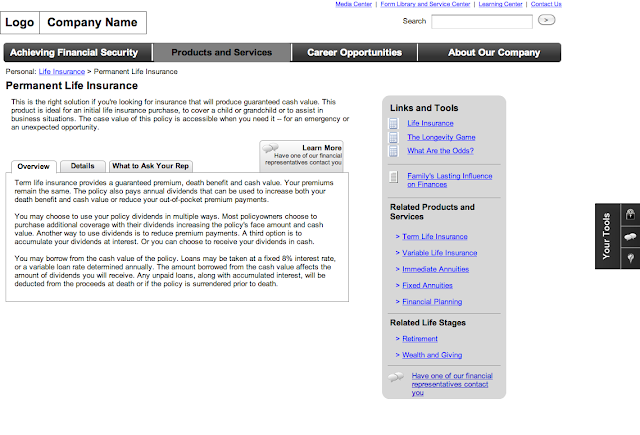The height and width of the screenshot is (435, 640).
Task: Open Form Library and Service Center link
Action: point(425,4)
